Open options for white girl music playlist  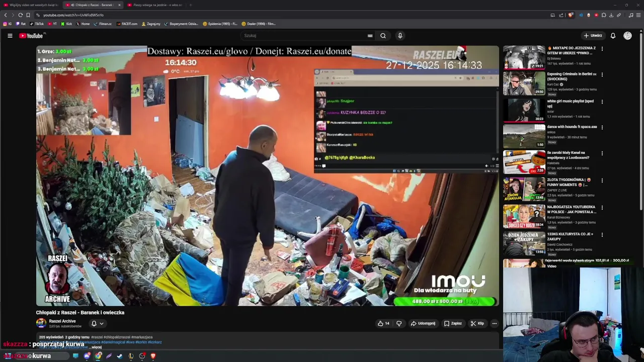602,102
